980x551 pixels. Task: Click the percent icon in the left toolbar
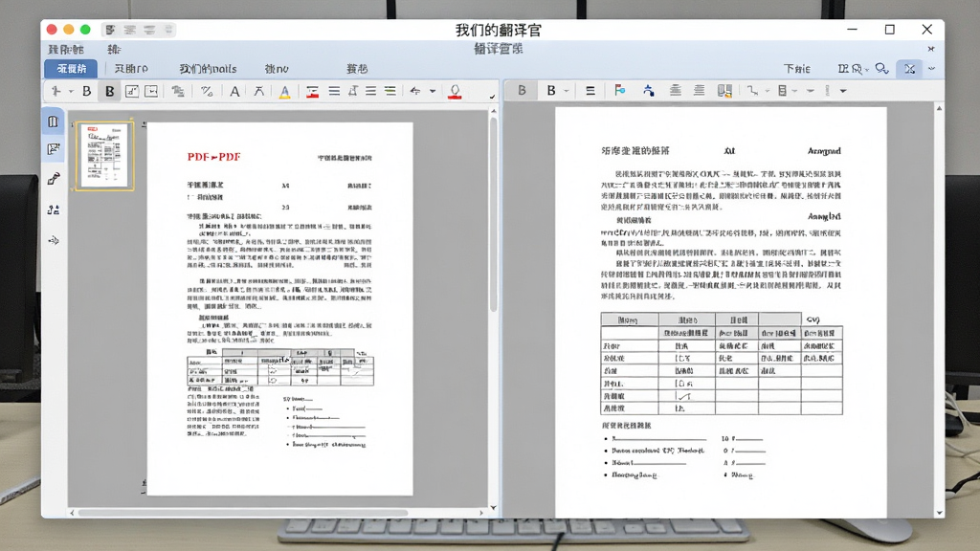tap(207, 91)
